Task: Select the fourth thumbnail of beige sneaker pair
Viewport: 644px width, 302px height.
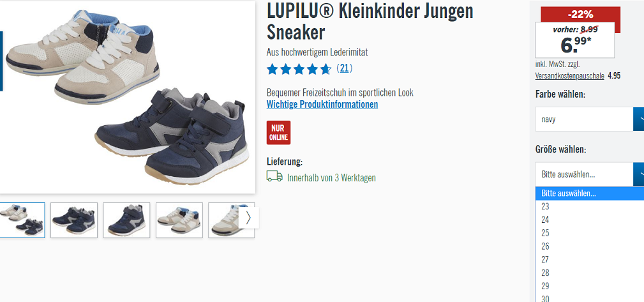Action: pyautogui.click(x=179, y=220)
